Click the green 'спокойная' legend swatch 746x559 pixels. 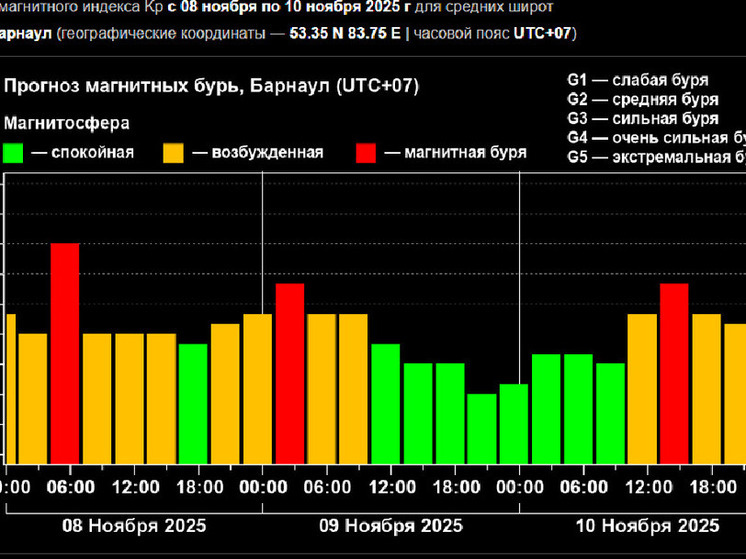14,153
